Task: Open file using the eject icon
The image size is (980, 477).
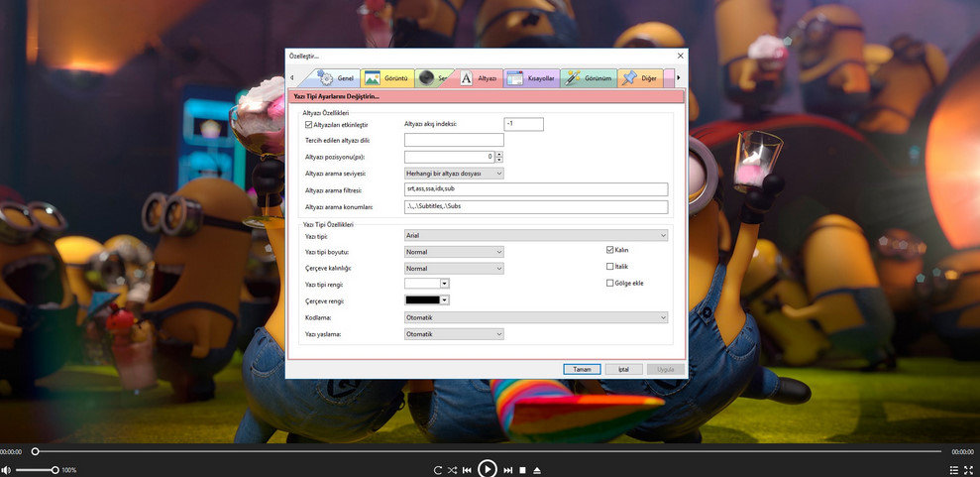Action: pos(537,470)
